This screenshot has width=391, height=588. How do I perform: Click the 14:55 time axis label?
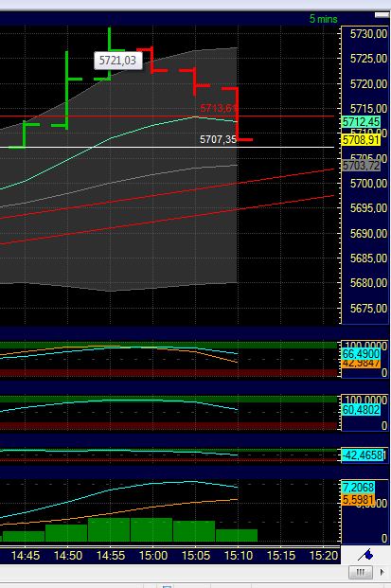click(x=111, y=556)
